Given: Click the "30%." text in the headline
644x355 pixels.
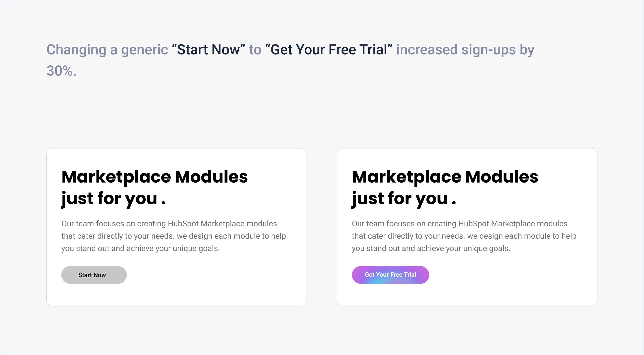Looking at the screenshot, I should (61, 71).
